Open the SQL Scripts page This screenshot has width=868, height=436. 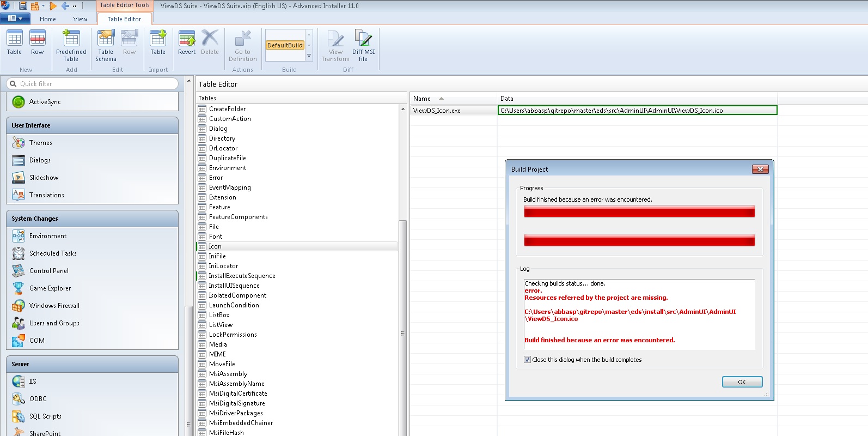click(45, 416)
